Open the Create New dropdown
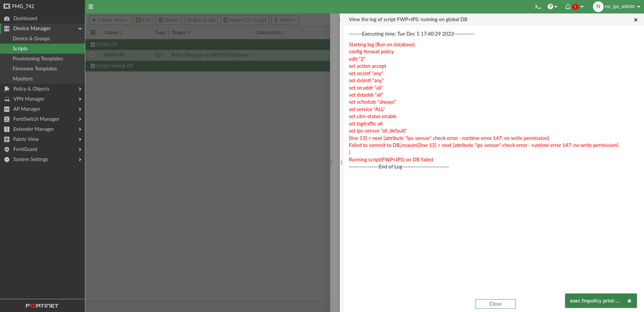Viewport: 644px width, 312px height. 110,20
